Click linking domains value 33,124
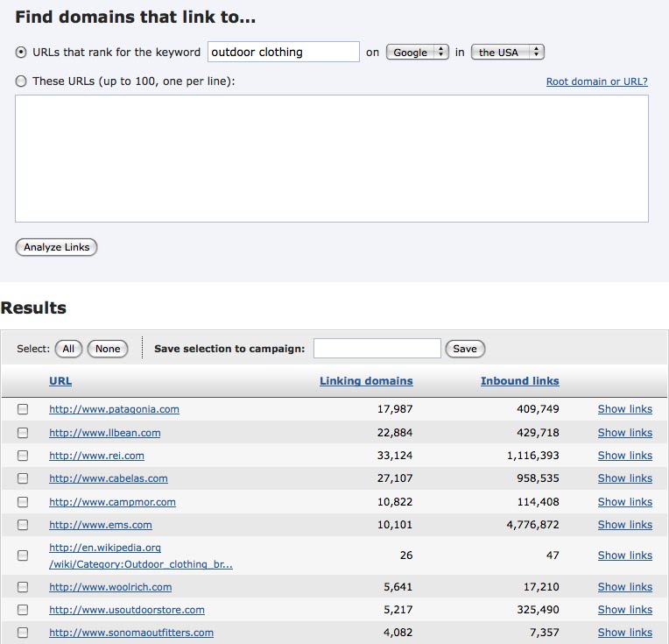This screenshot has width=669, height=644. (x=395, y=456)
